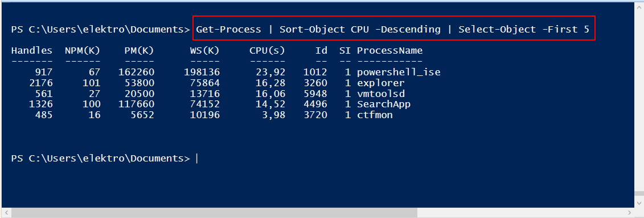The width and height of the screenshot is (644, 218).
Task: Click the Handles column header
Action: tap(32, 51)
